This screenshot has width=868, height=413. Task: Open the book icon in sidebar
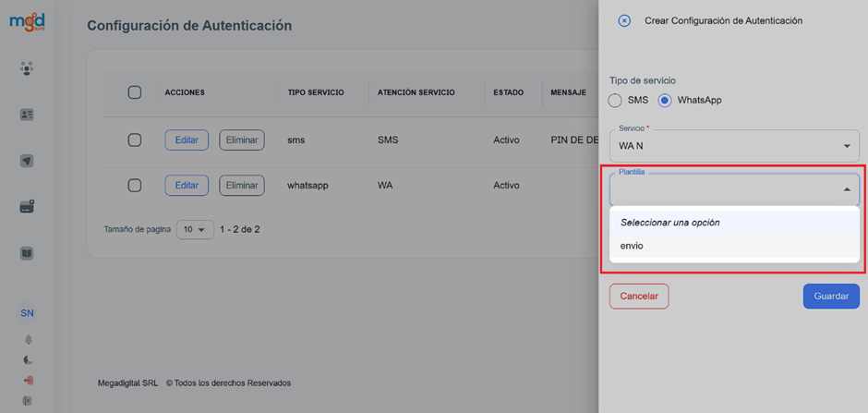[27, 253]
